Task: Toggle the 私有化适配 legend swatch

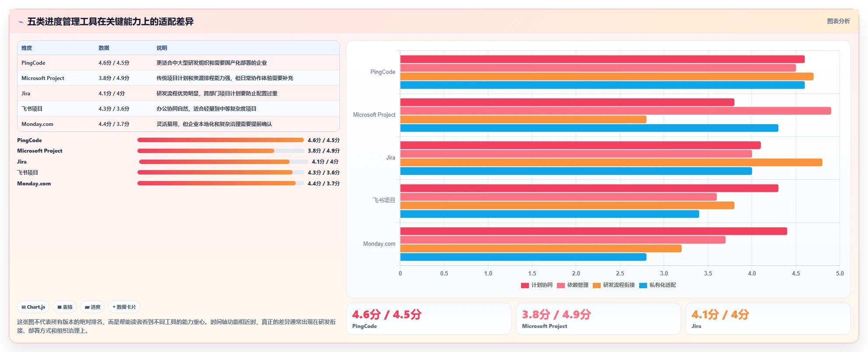Action: (643, 285)
